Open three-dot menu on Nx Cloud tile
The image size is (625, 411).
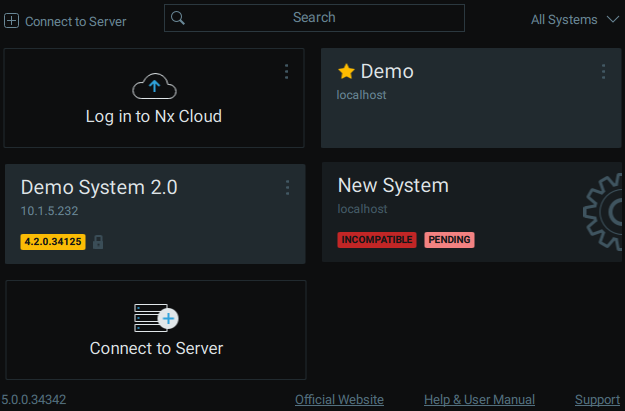coord(286,72)
